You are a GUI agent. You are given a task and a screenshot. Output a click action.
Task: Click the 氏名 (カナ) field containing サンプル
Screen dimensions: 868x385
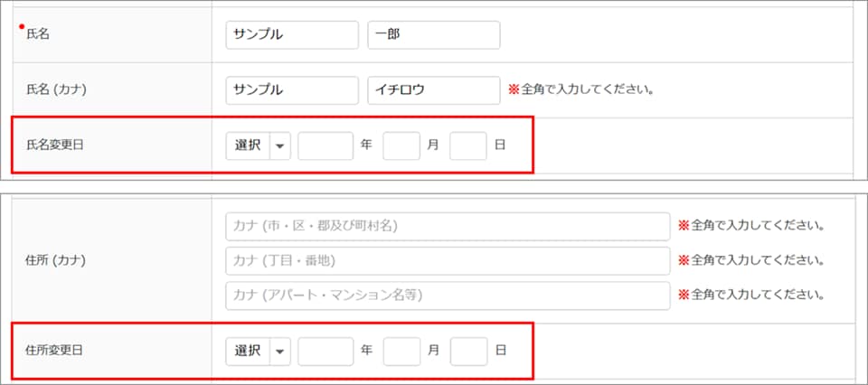292,90
